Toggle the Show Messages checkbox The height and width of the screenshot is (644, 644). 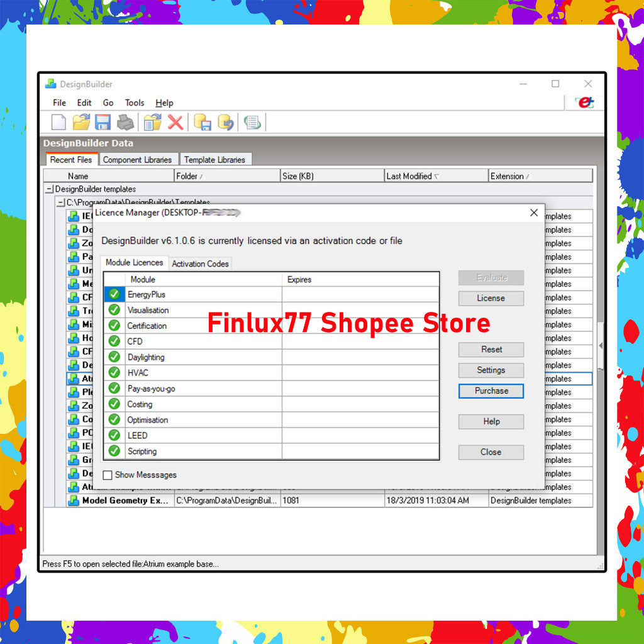pyautogui.click(x=108, y=475)
